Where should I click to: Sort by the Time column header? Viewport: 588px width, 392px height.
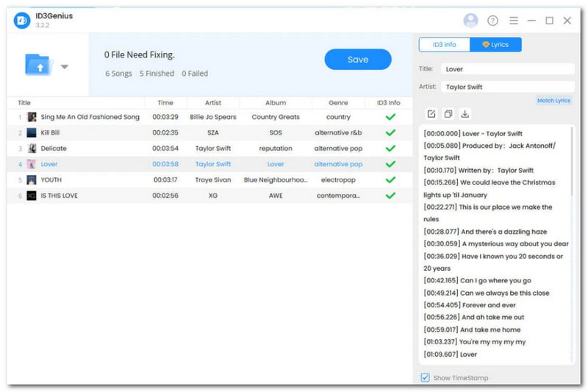click(165, 102)
